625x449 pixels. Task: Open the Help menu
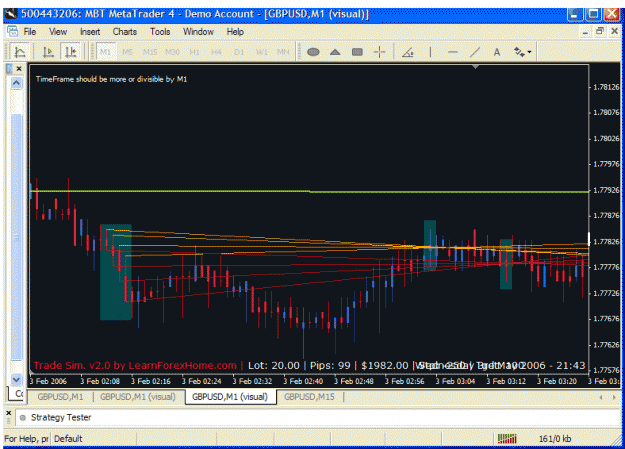click(x=235, y=32)
